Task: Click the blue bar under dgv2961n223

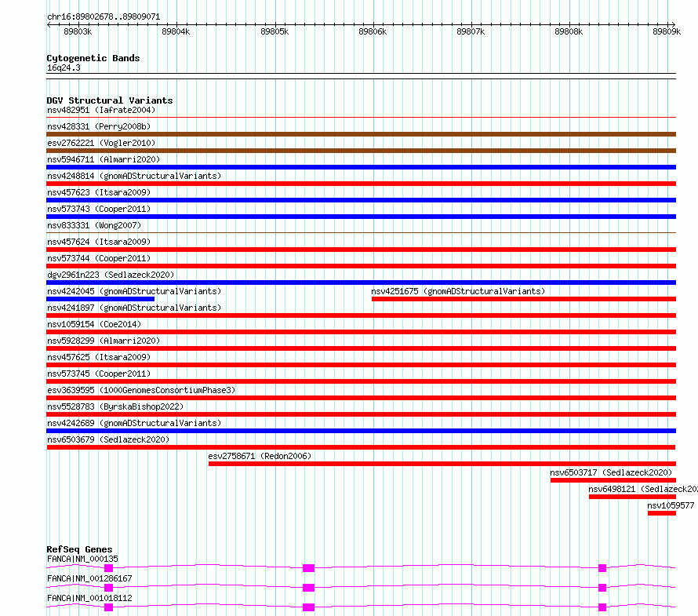Action: [x=361, y=282]
